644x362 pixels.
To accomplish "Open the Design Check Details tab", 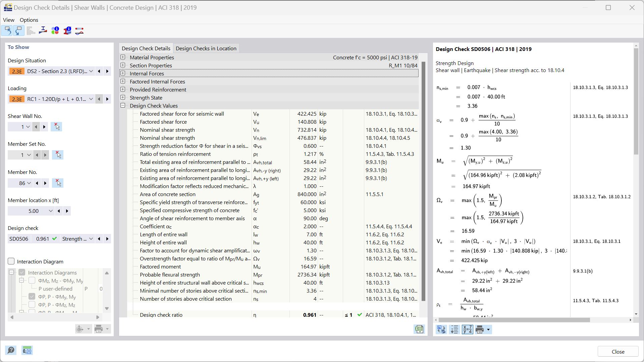I will [146, 48].
